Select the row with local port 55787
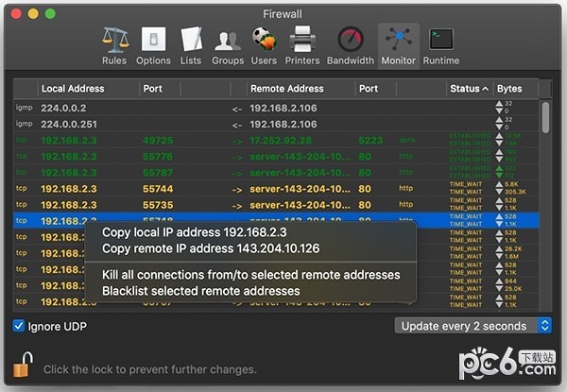This screenshot has width=567, height=392. click(x=276, y=173)
